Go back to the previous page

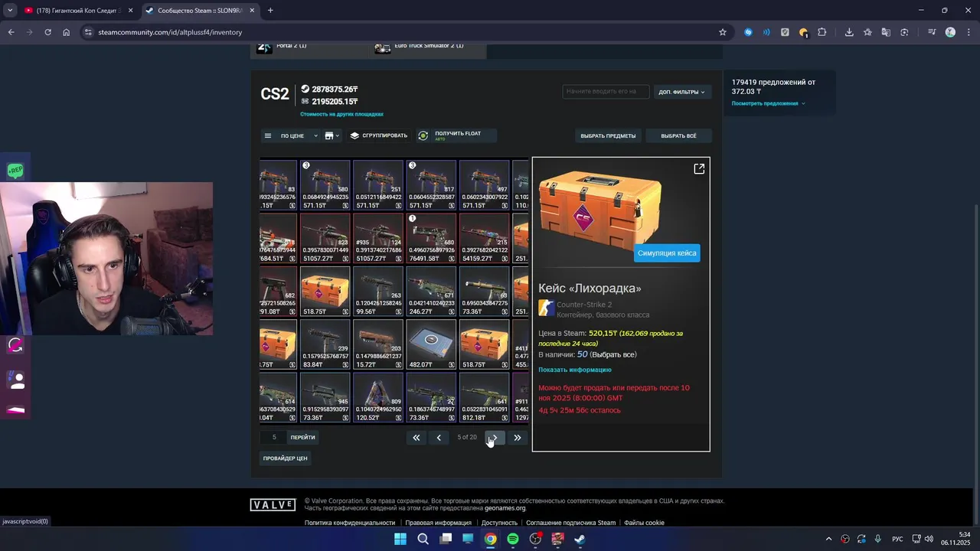tap(11, 32)
